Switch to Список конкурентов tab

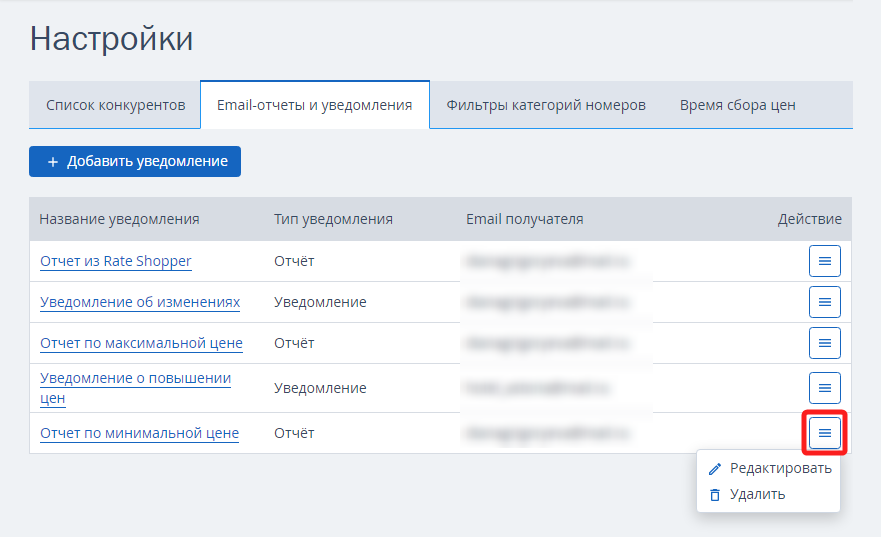tap(115, 105)
